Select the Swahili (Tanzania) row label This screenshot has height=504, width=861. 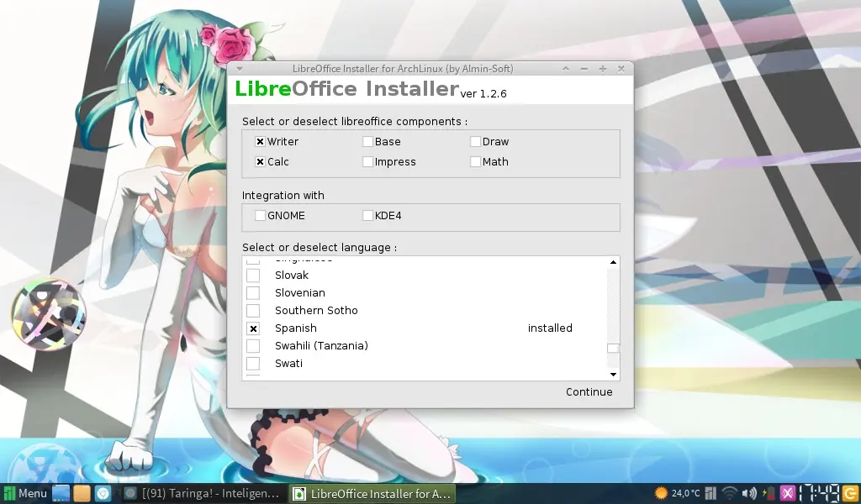[x=321, y=346]
